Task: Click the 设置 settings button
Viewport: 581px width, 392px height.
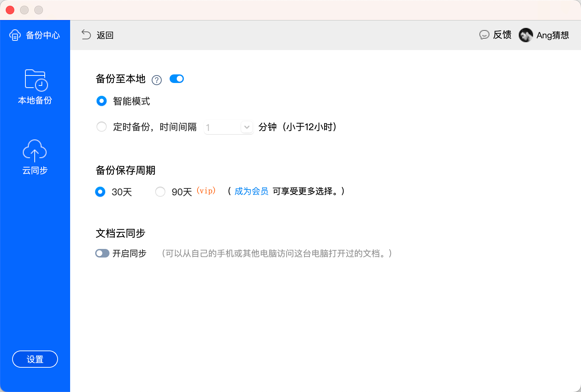Action: (x=35, y=359)
